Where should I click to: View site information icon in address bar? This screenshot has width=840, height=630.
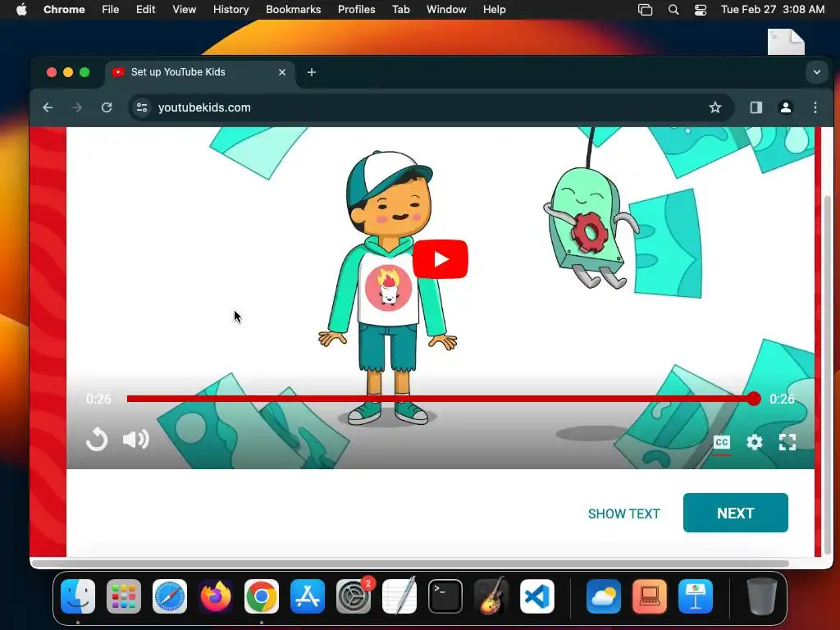tap(141, 107)
